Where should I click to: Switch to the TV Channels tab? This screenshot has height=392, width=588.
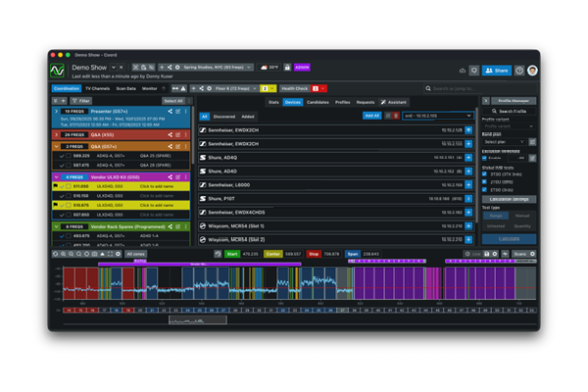coord(99,88)
